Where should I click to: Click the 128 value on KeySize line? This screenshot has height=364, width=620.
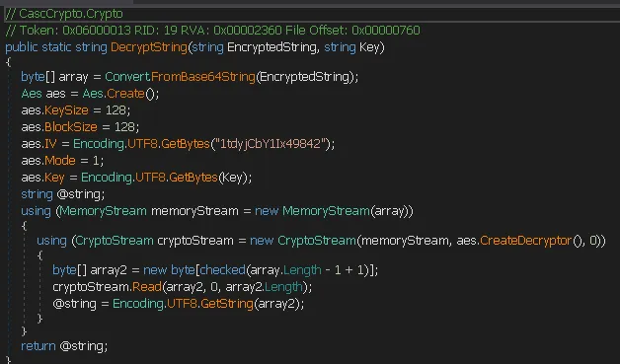pos(116,110)
